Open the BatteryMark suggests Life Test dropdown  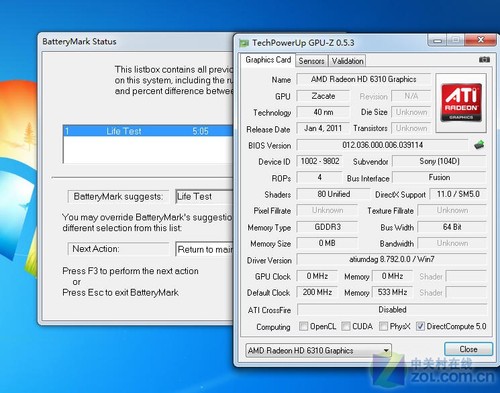[x=204, y=197]
